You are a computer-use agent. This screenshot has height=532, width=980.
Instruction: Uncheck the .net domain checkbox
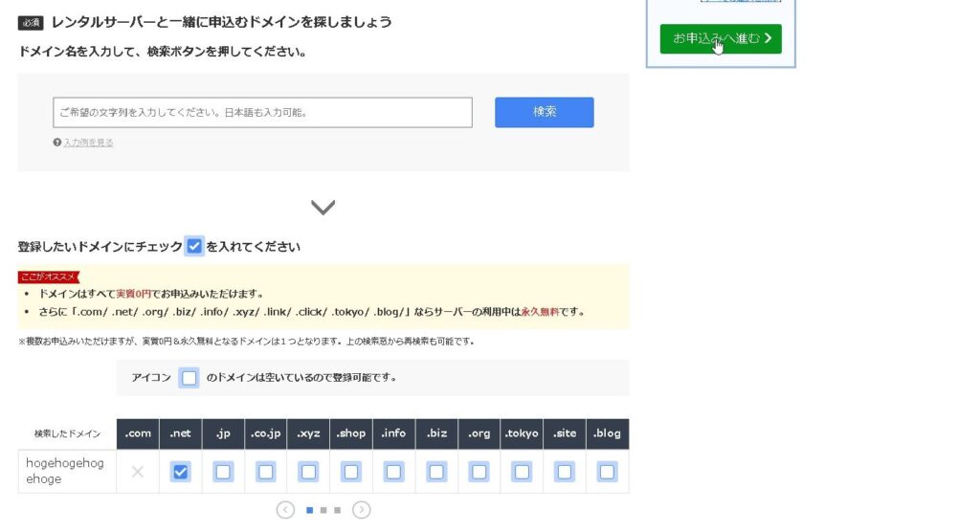pyautogui.click(x=180, y=472)
